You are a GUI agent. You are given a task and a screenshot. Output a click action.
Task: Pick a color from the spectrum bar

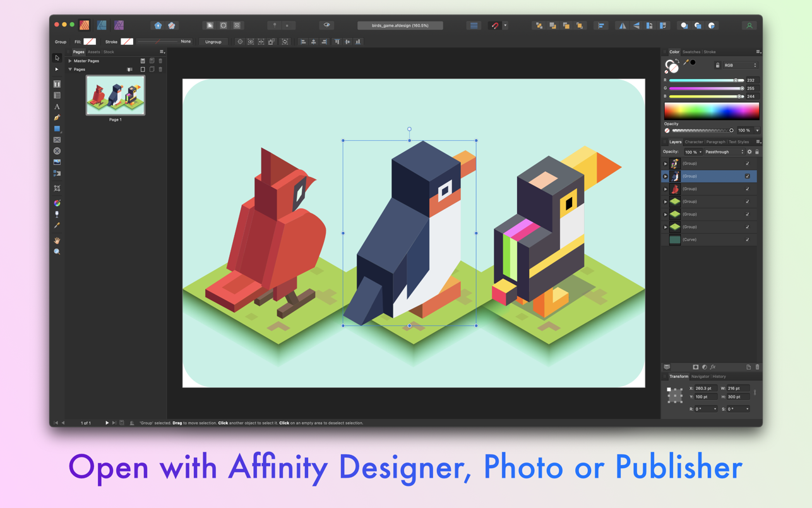pyautogui.click(x=712, y=111)
